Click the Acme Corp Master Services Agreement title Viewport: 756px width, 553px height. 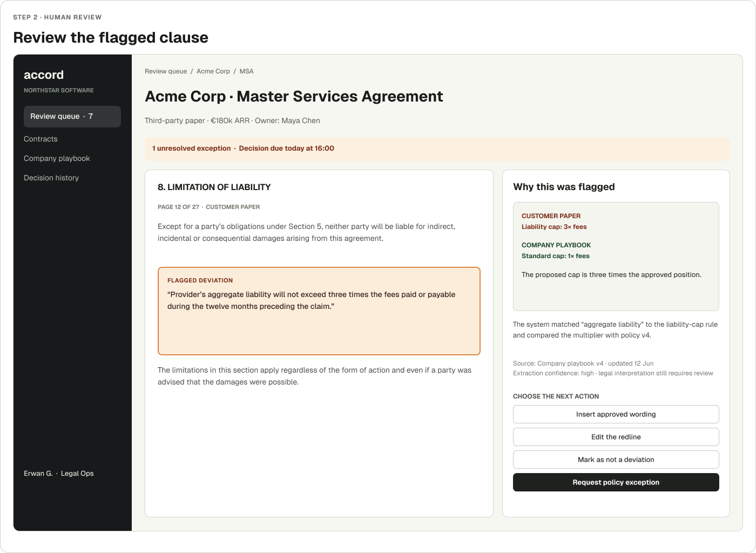[x=294, y=96]
